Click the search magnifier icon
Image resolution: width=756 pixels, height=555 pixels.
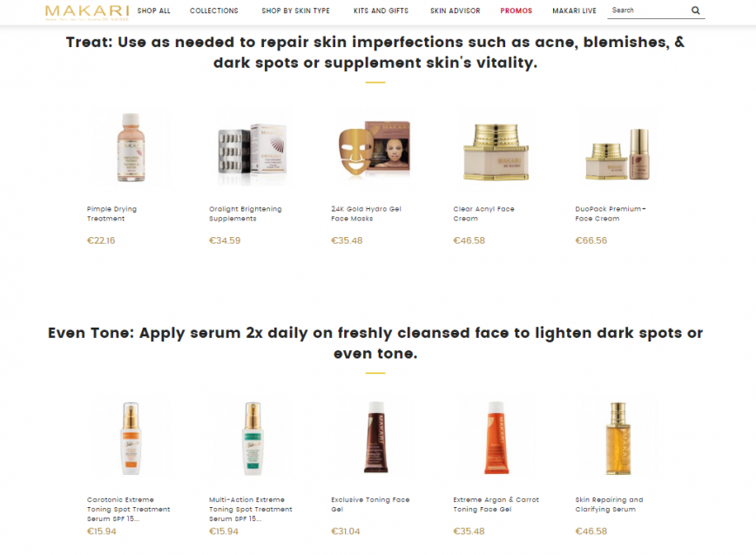pos(695,10)
